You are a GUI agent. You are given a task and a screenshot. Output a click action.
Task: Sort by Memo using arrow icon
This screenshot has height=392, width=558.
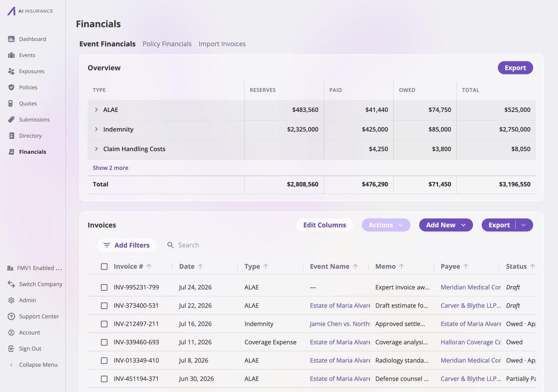click(x=401, y=267)
